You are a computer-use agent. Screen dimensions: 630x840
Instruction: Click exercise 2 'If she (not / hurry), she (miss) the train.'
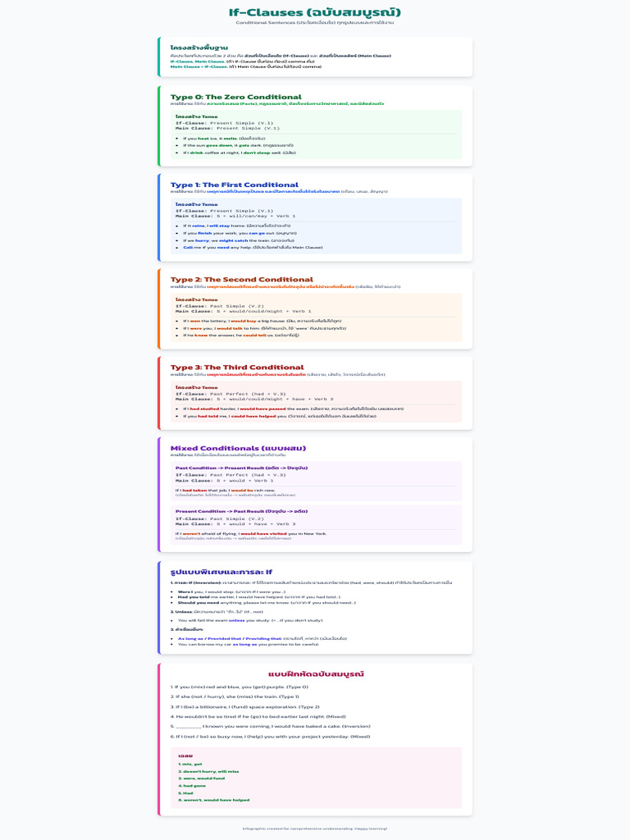pyautogui.click(x=235, y=697)
